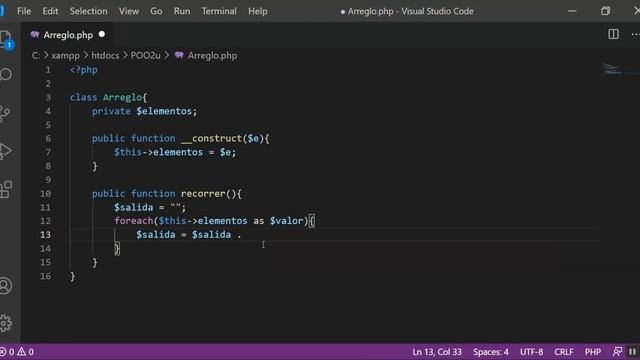Click the VS Code logo in title bar
This screenshot has width=640, height=360.
[x=2, y=11]
